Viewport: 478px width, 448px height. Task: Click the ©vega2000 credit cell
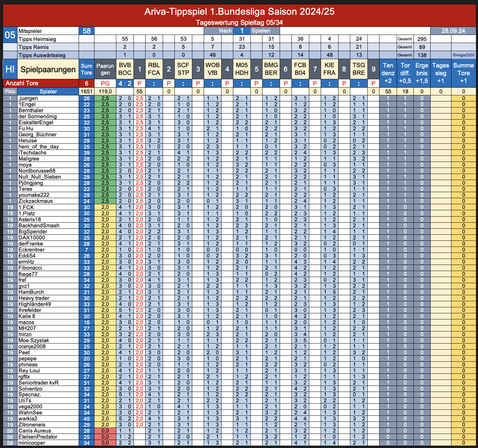[464, 55]
